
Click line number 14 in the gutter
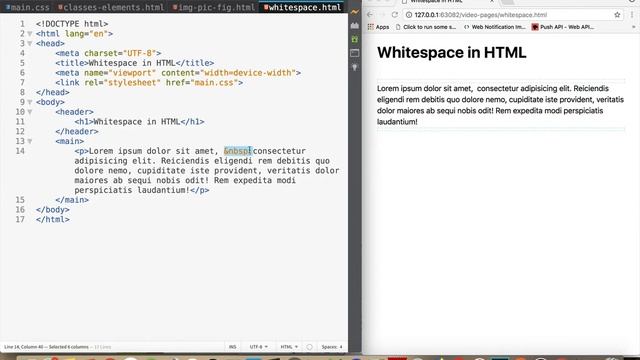[20, 151]
